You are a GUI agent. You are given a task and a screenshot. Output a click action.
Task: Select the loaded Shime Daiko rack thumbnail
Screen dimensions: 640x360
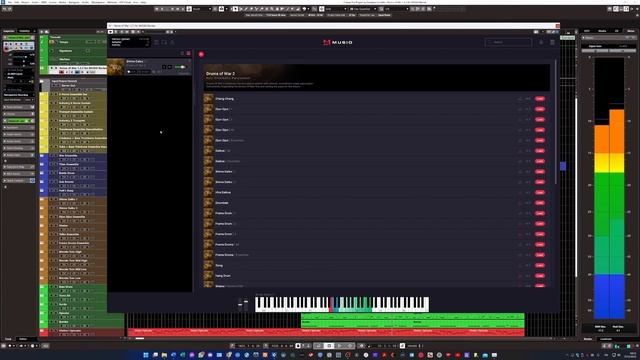[116, 67]
